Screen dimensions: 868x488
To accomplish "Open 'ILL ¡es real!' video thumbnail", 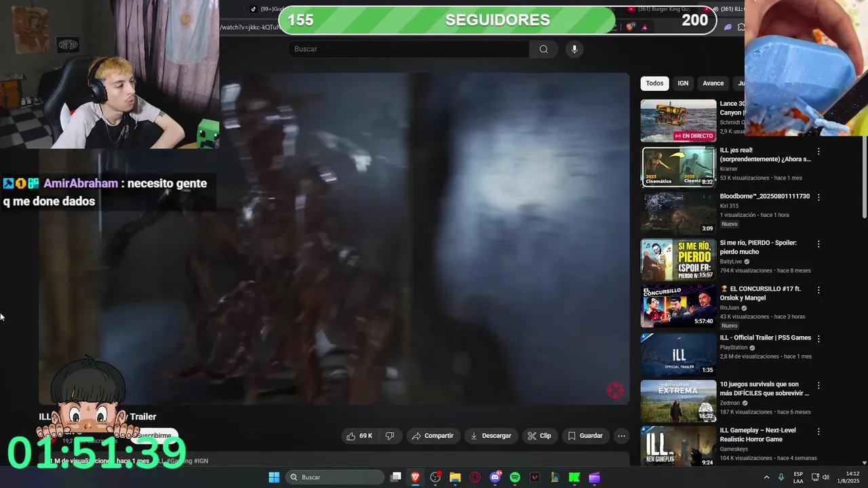I will [678, 167].
